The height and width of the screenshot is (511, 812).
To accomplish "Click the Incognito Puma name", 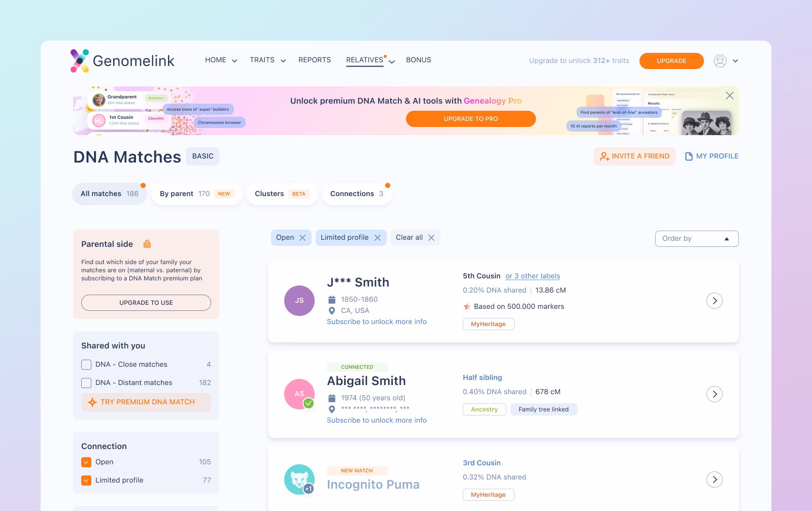I will point(373,485).
